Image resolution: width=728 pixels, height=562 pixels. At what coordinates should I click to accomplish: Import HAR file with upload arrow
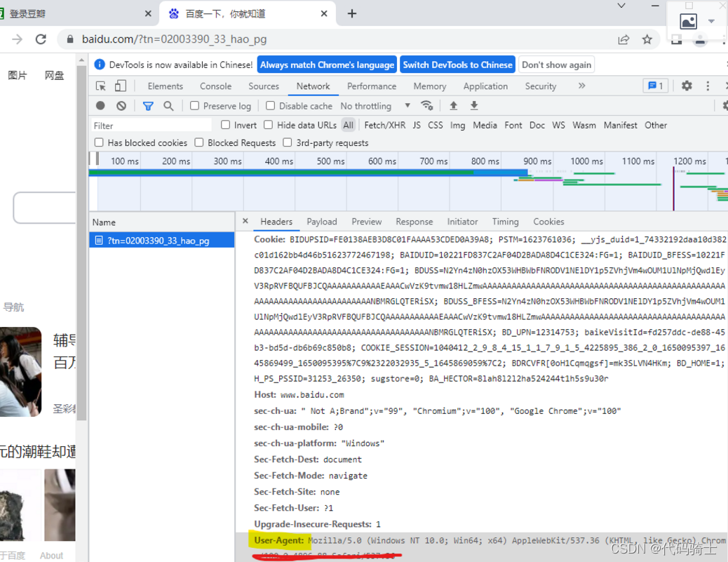pyautogui.click(x=453, y=106)
